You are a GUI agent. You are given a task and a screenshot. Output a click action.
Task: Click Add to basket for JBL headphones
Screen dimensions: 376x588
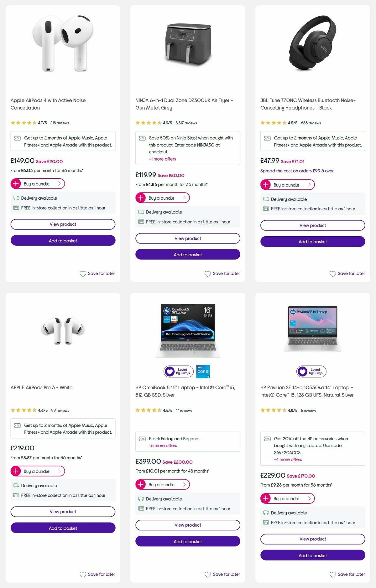click(312, 241)
